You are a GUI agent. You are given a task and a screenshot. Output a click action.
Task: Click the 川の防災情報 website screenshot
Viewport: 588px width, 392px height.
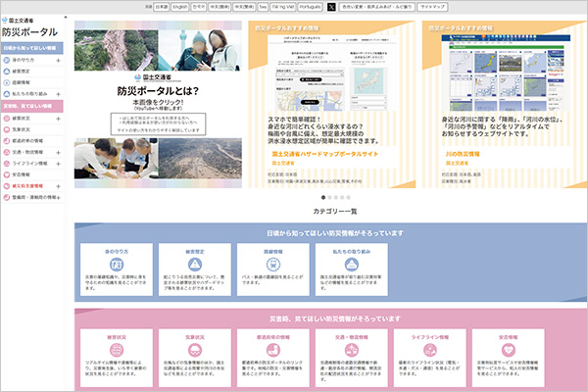click(x=506, y=73)
